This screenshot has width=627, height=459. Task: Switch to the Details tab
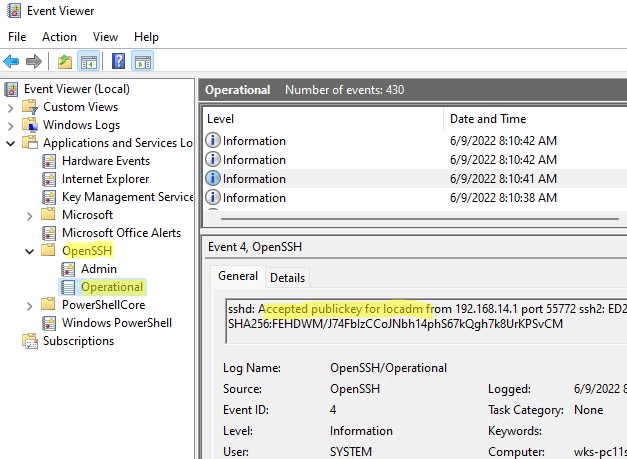pos(288,278)
